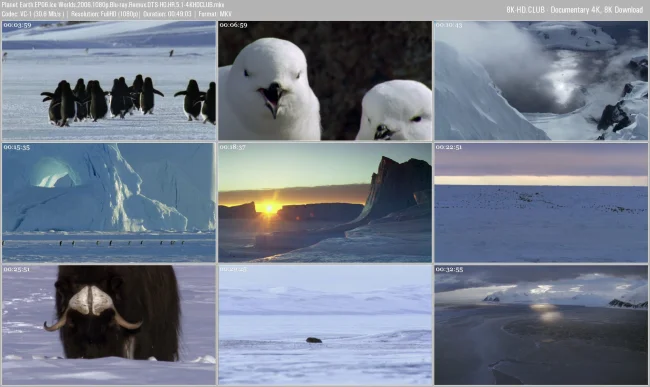Open the musk ox close-up thumbnail

(109, 325)
